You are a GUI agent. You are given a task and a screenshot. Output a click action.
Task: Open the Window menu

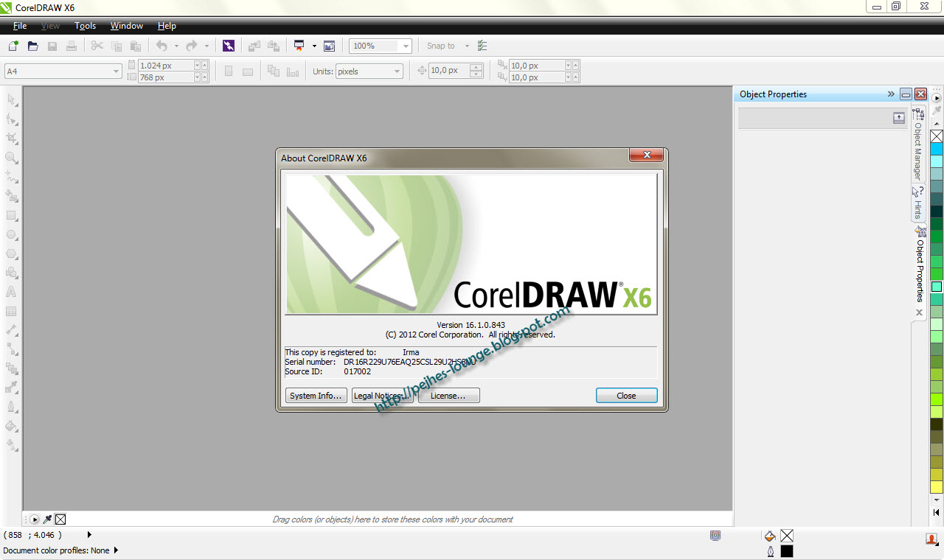pos(127,26)
